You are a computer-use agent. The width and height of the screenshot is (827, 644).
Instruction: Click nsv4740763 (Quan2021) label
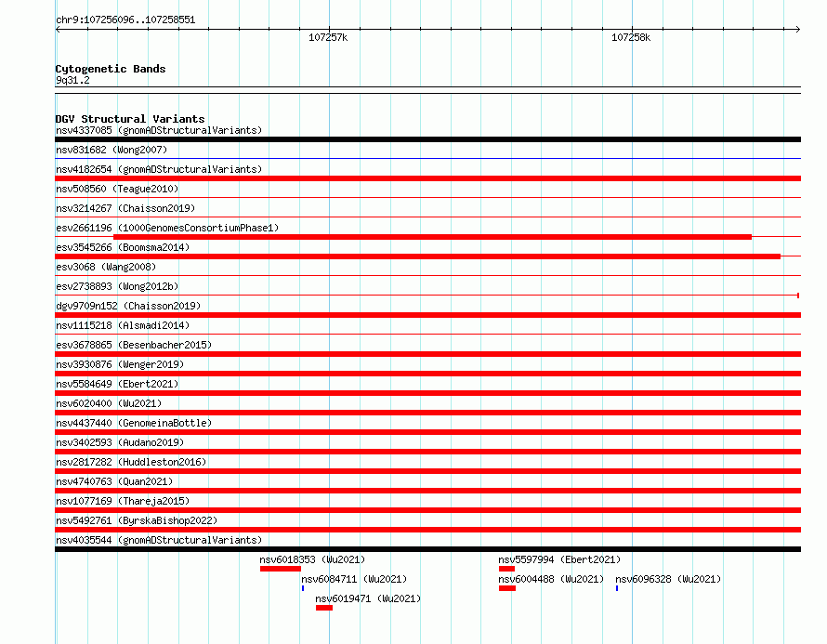coord(114,481)
